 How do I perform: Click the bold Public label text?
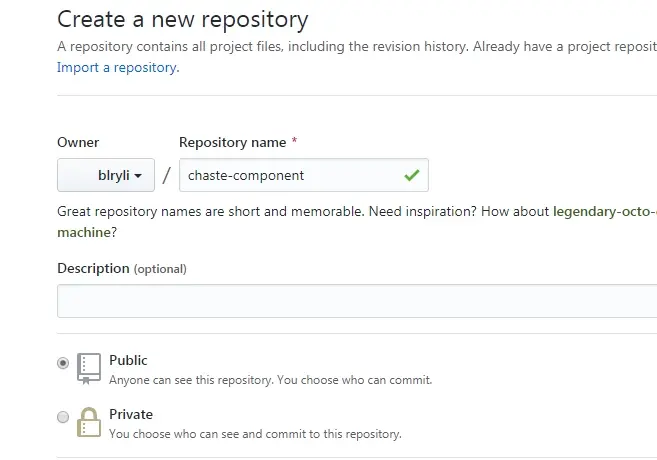[x=128, y=360]
